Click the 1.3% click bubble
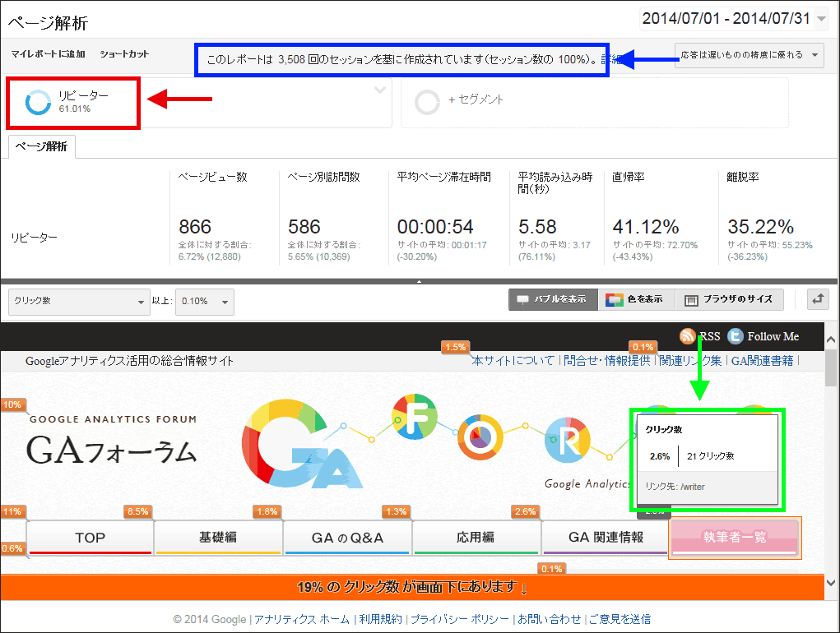This screenshot has width=840, height=633. [x=397, y=511]
